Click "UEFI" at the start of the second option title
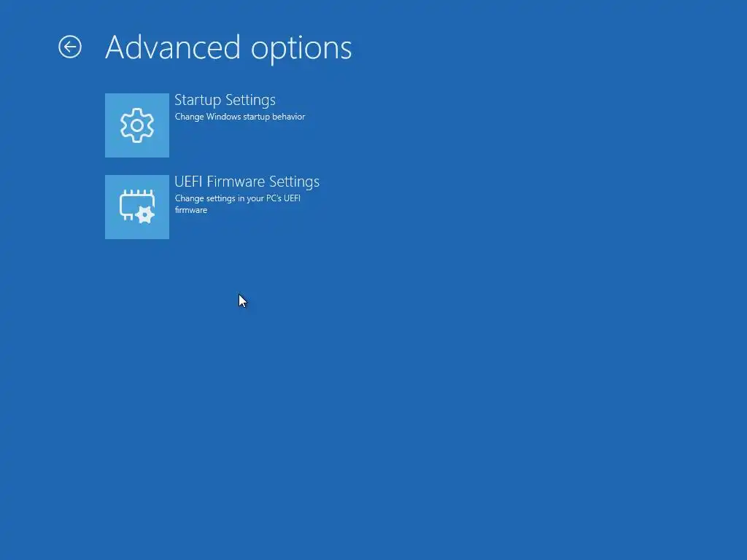The image size is (747, 560). 188,182
